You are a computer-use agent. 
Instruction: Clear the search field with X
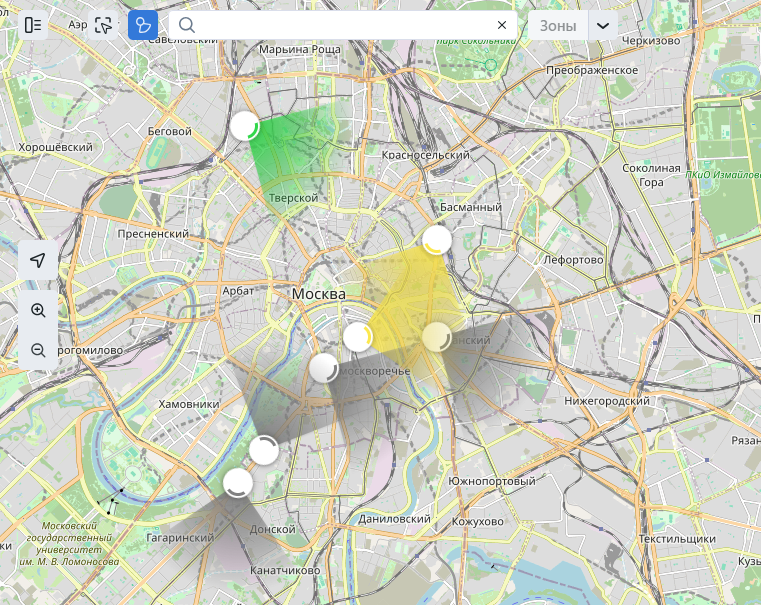click(502, 25)
